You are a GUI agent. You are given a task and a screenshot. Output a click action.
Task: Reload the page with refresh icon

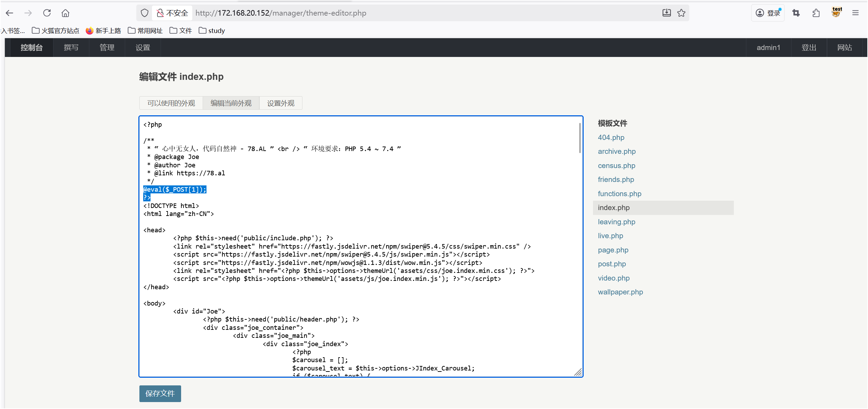[47, 13]
